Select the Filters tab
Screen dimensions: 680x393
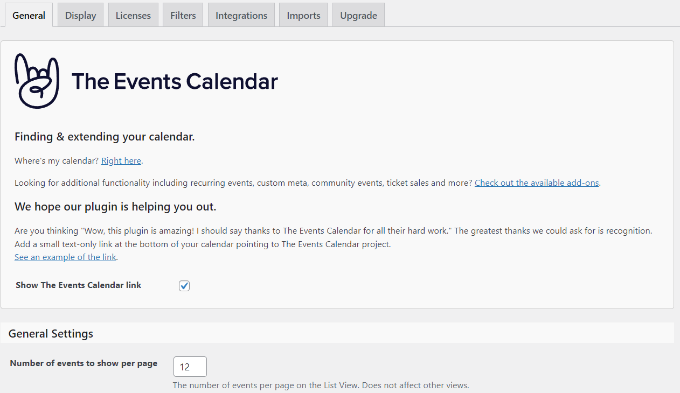(x=183, y=15)
